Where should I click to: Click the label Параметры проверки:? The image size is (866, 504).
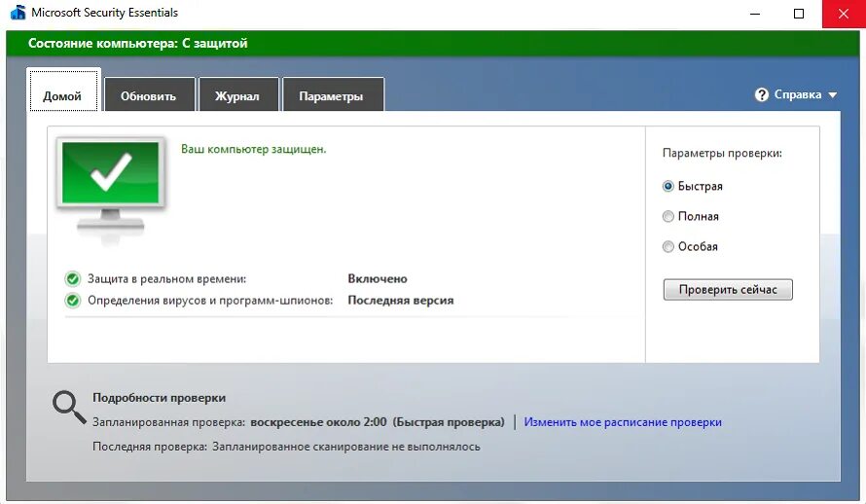pos(722,153)
